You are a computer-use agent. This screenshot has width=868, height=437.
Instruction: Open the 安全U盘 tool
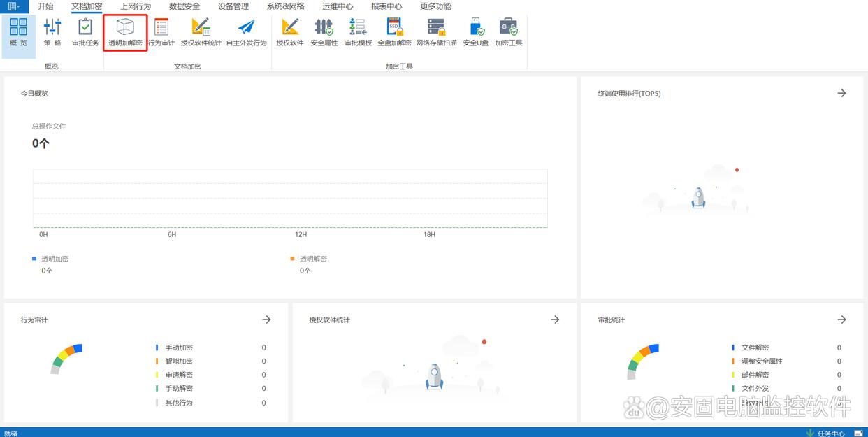click(x=475, y=33)
